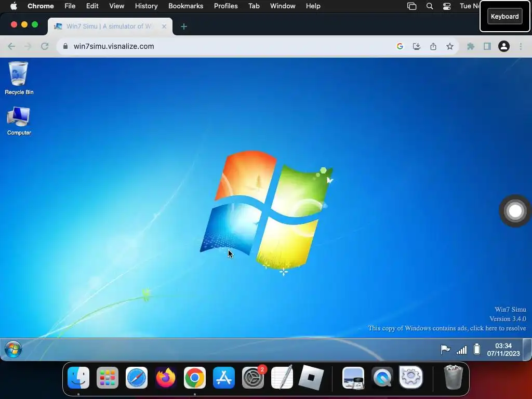
Task: Open the Extensions puzzle icon
Action: pos(471,46)
